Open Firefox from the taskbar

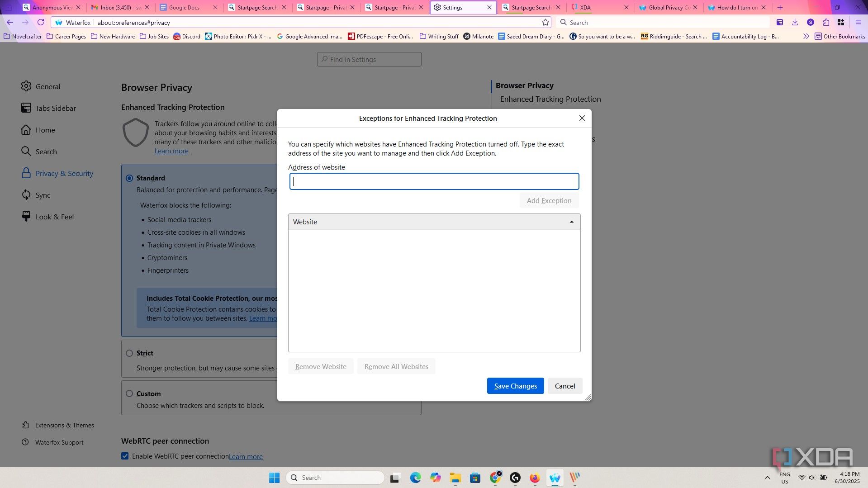tap(535, 478)
